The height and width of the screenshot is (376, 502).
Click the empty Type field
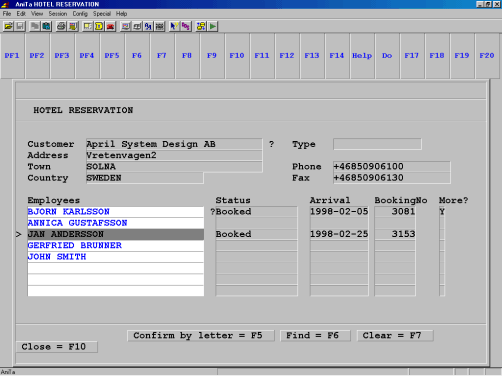click(x=377, y=144)
